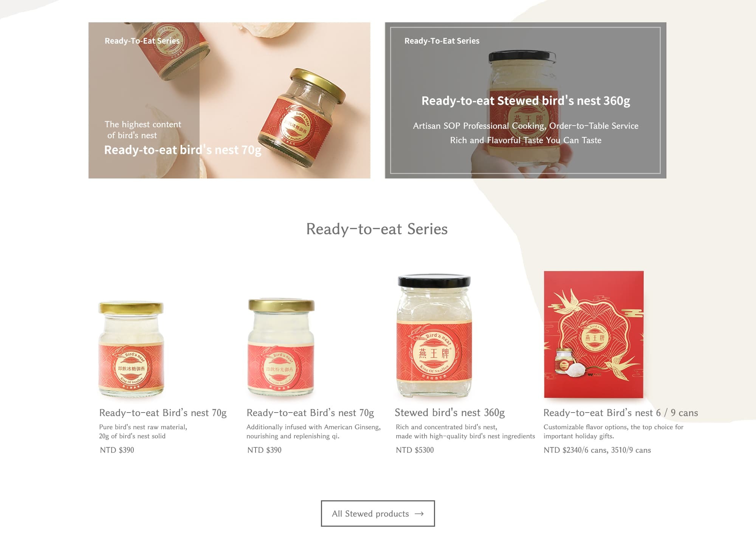Click the Ready-to-eat Series section heading
Image resolution: width=756 pixels, height=543 pixels.
(x=377, y=229)
